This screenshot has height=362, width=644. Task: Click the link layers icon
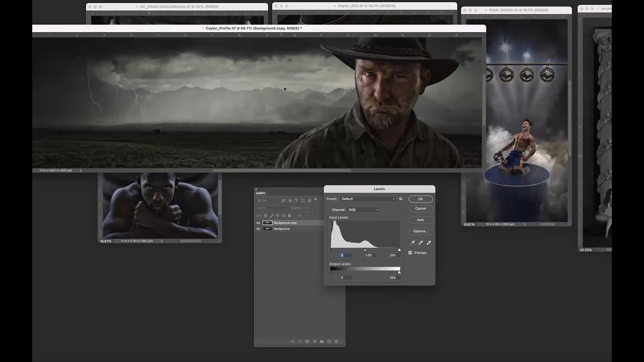pyautogui.click(x=292, y=342)
